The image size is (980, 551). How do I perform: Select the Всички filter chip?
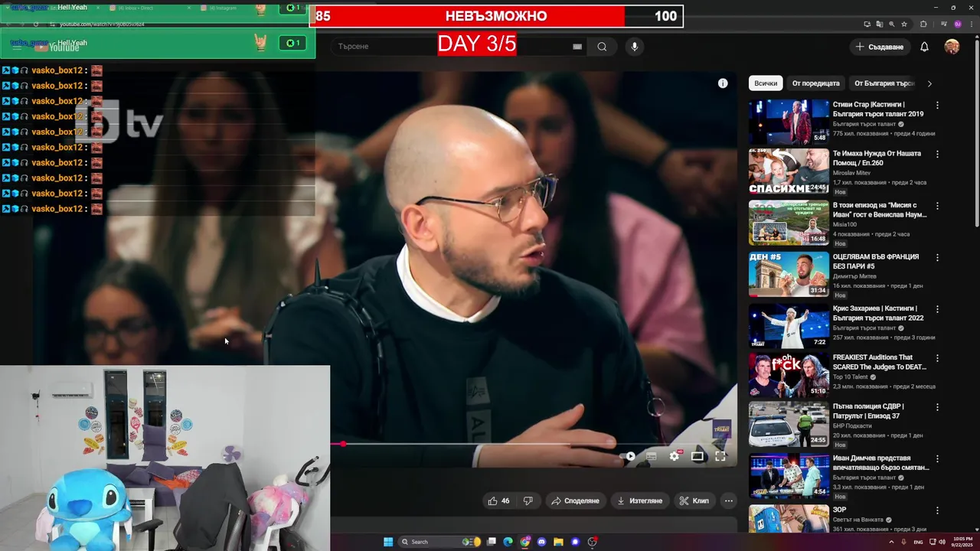766,83
